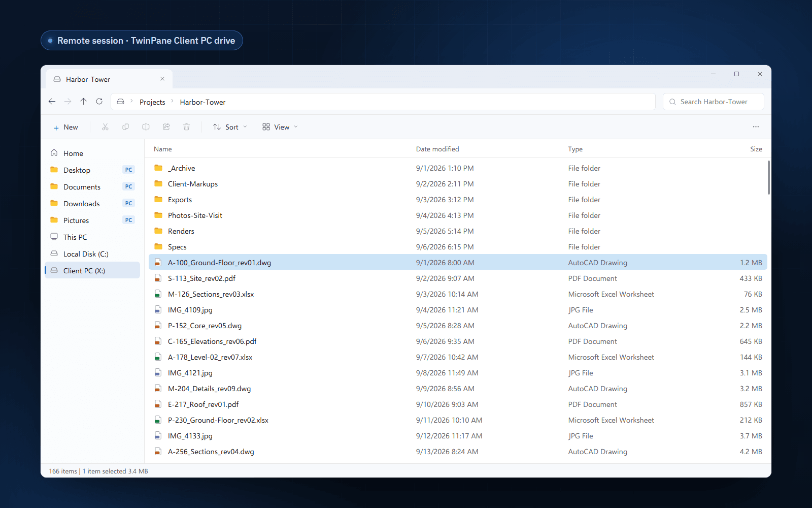812x508 pixels.
Task: Select A-256_Sections_rev04.dwg file
Action: coord(458,452)
